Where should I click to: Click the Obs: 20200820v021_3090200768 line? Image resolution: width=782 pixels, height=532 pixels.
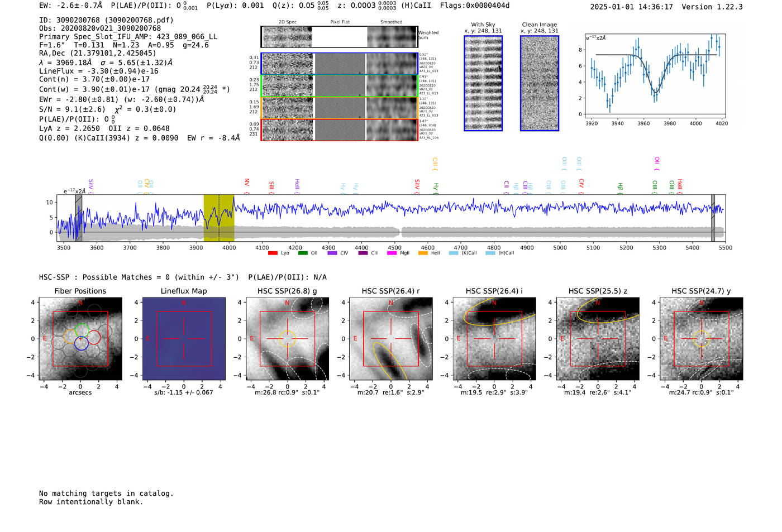[x=100, y=28]
